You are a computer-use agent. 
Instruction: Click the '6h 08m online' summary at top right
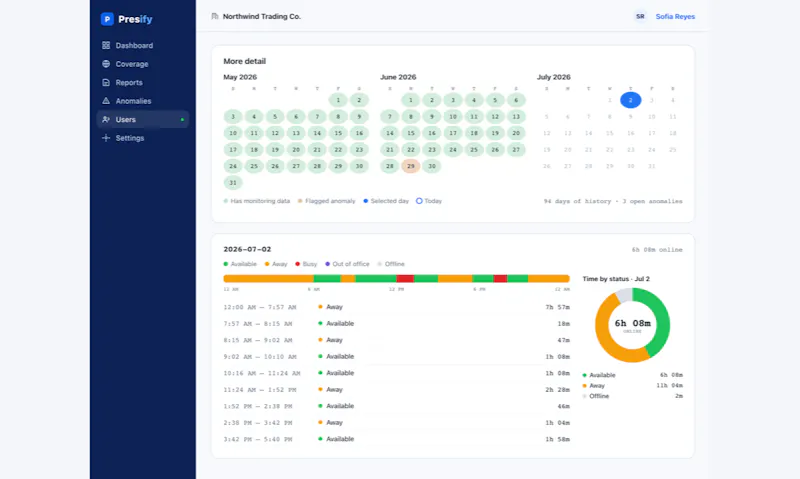coord(657,249)
